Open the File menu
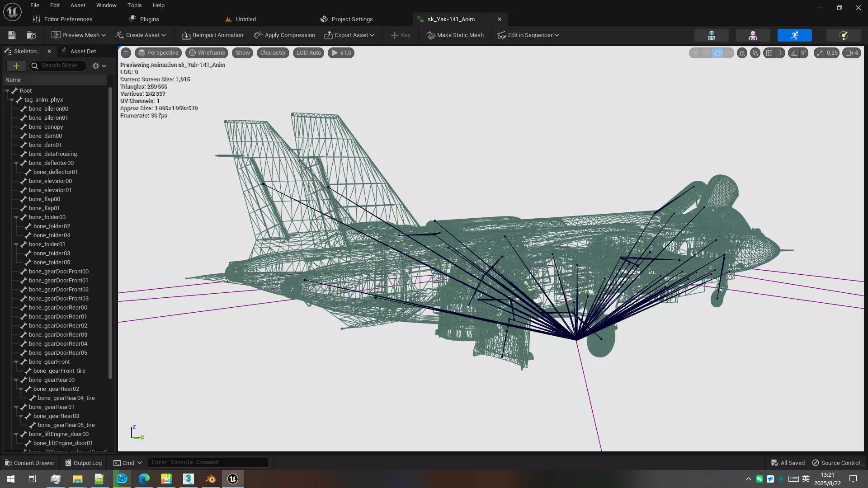The height and width of the screenshot is (488, 868). click(x=35, y=5)
